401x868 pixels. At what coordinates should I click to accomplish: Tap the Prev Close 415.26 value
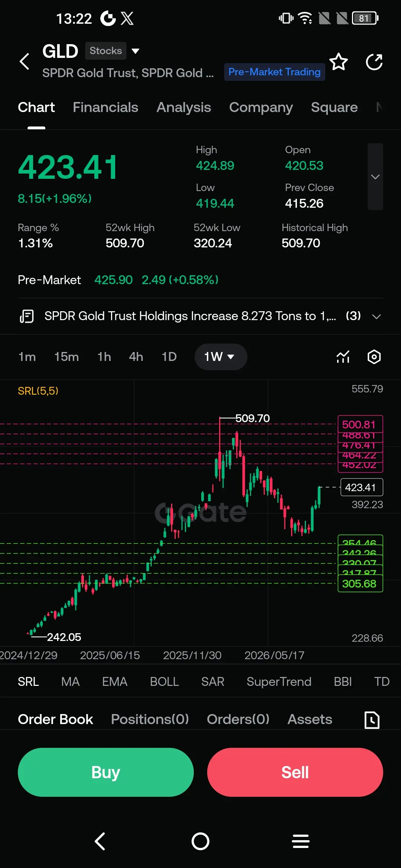pos(304,203)
